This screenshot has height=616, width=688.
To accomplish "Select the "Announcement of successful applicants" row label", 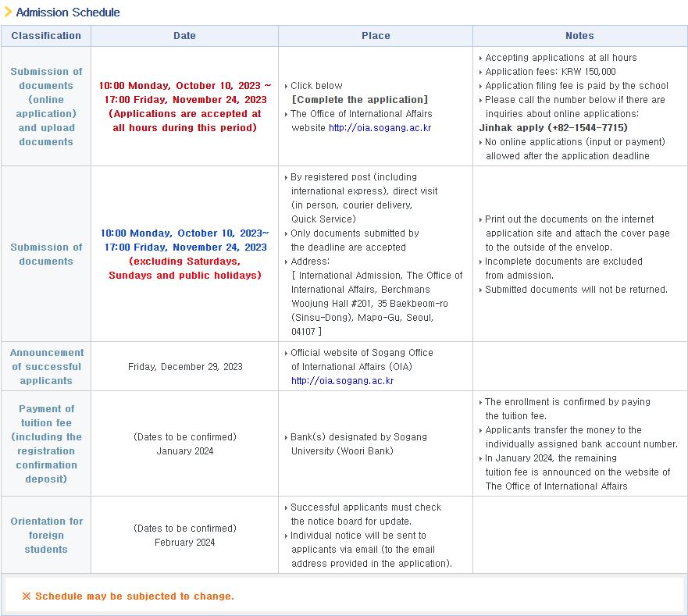I will pos(47,366).
